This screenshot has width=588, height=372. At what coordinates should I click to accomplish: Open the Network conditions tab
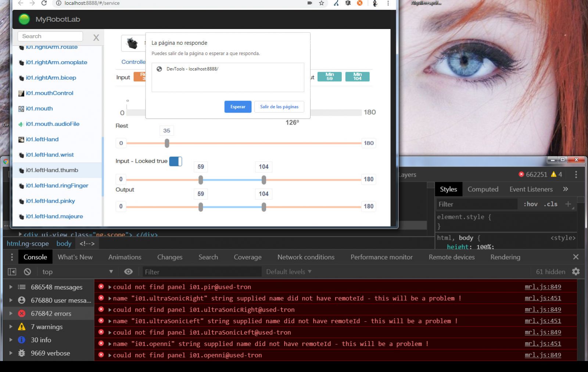(306, 257)
